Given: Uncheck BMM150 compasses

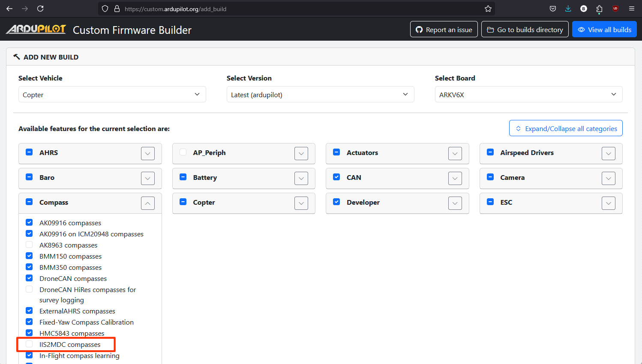Looking at the screenshot, I should coord(29,256).
